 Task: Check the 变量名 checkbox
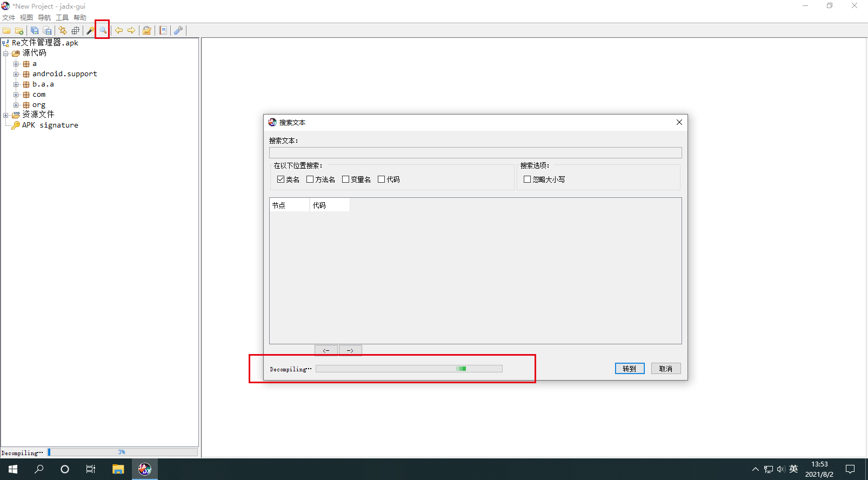(345, 179)
